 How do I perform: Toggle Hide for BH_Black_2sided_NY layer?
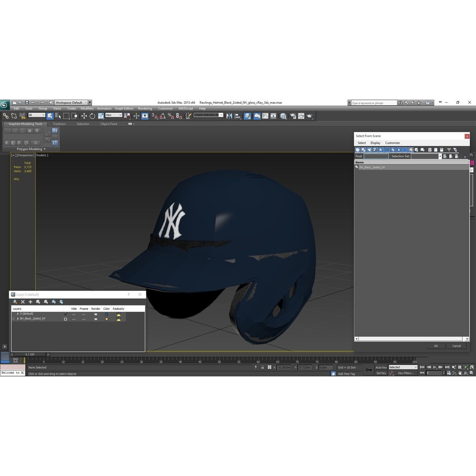tap(74, 319)
